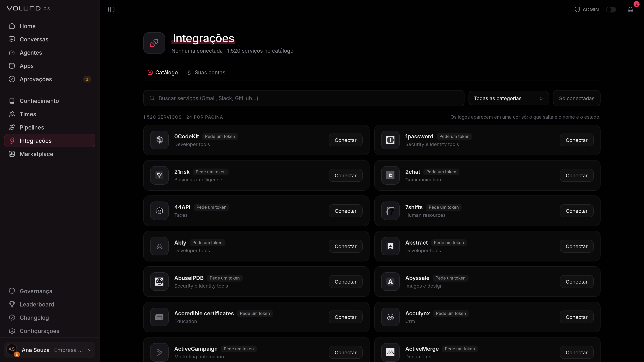Click the '1.520 serviços · 24 por página' text
Screen dimensions: 644x362
click(x=183, y=117)
